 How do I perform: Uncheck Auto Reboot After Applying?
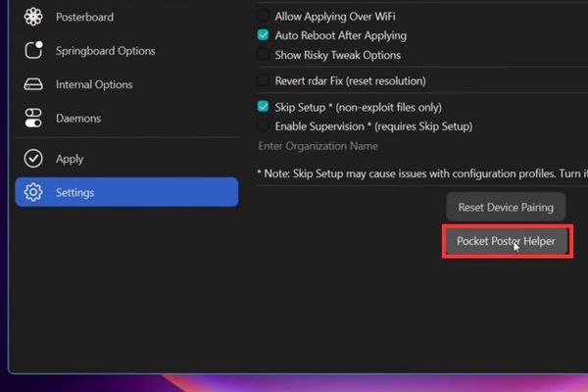pos(263,35)
